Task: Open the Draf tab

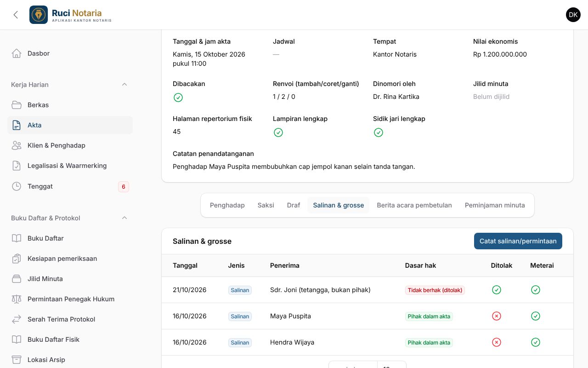Action: coord(294,205)
